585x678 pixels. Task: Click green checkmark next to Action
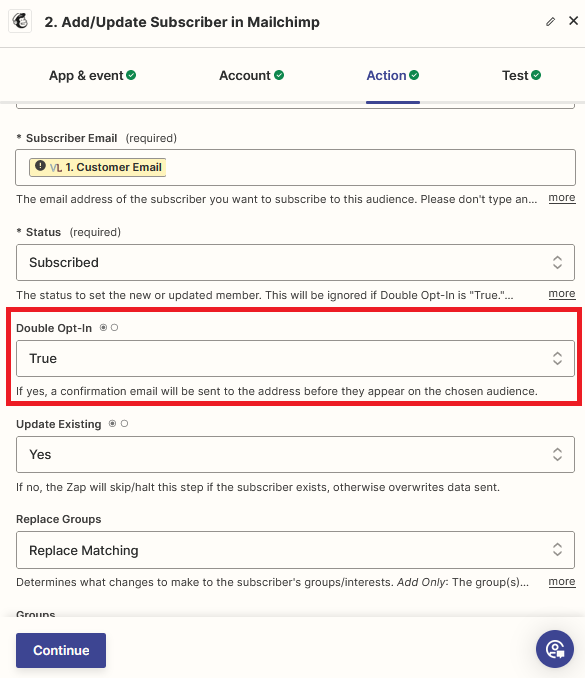click(x=414, y=75)
